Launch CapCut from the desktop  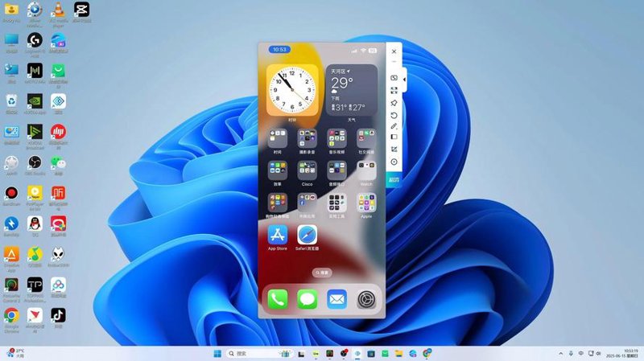coord(81,10)
